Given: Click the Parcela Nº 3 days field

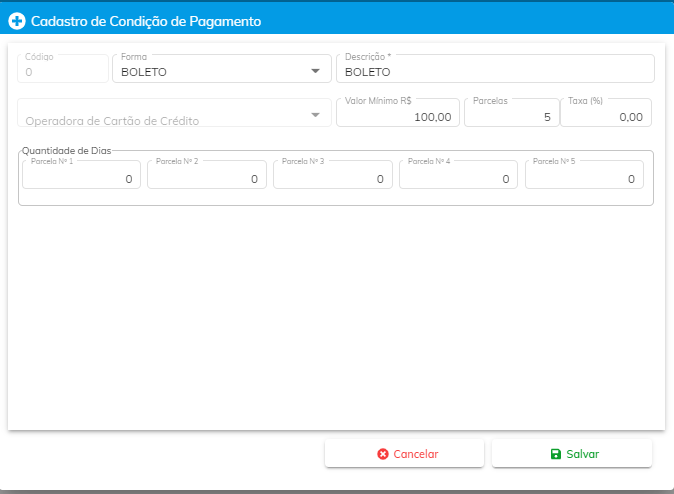Looking at the screenshot, I should click(333, 175).
